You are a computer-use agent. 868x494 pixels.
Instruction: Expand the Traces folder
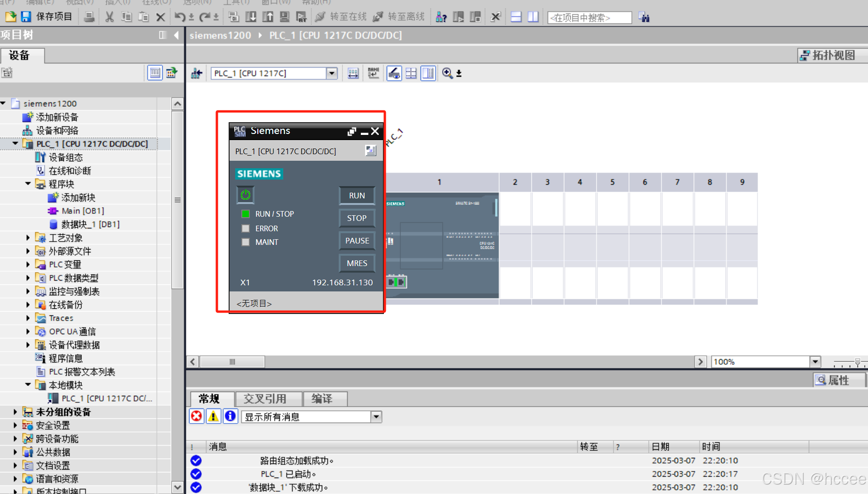(x=28, y=318)
